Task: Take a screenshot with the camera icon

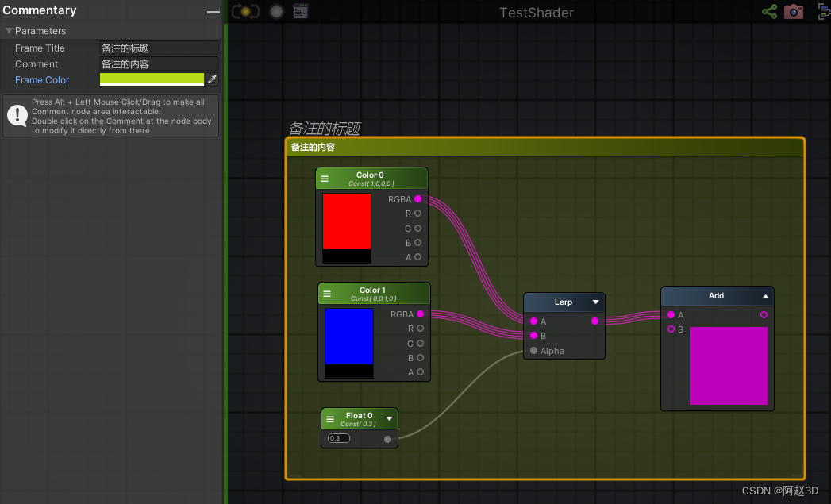Action: [794, 12]
